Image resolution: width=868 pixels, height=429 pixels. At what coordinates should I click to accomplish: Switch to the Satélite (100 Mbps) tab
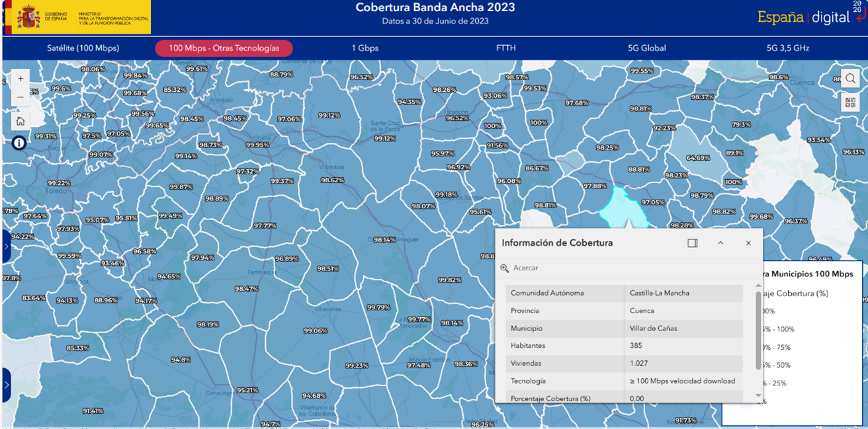83,48
